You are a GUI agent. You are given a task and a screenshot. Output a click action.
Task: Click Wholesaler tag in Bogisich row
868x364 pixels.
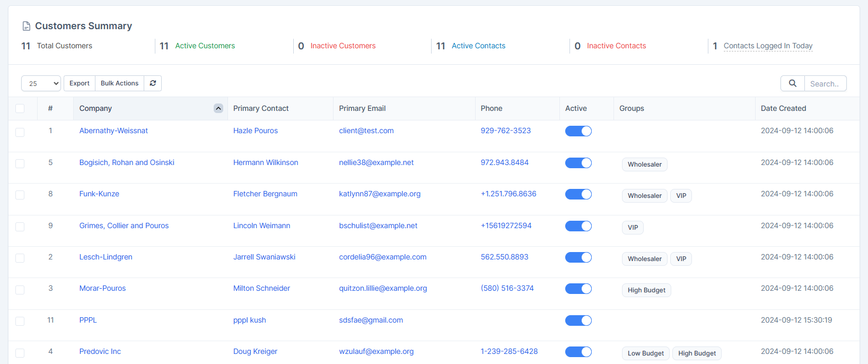[645, 164]
